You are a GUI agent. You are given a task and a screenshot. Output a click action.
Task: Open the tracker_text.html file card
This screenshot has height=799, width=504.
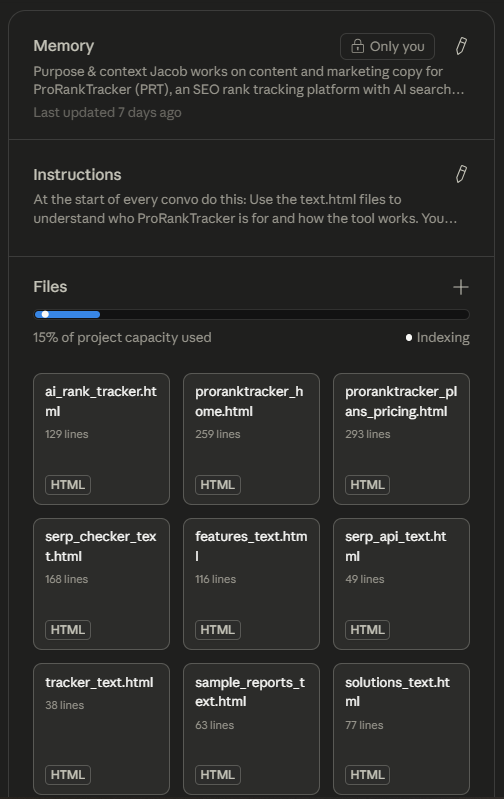(x=101, y=729)
